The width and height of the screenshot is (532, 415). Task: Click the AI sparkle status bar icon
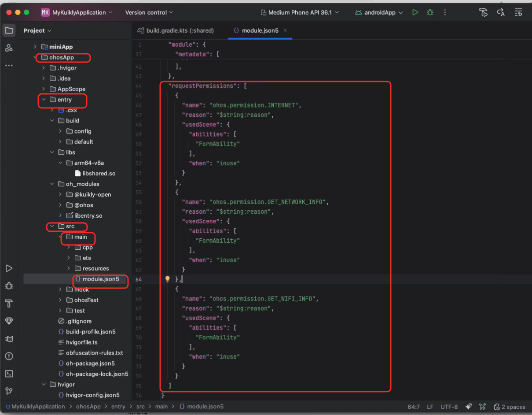click(469, 407)
